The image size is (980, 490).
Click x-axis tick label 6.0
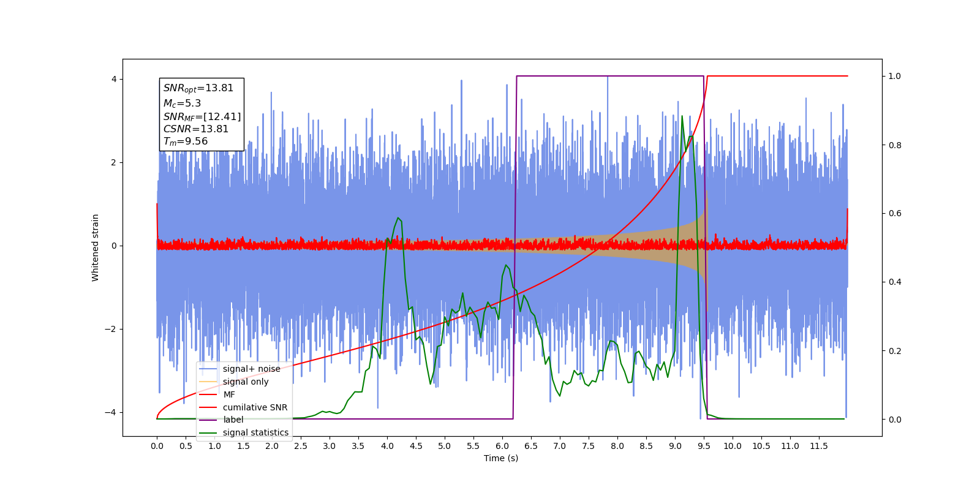pos(502,446)
